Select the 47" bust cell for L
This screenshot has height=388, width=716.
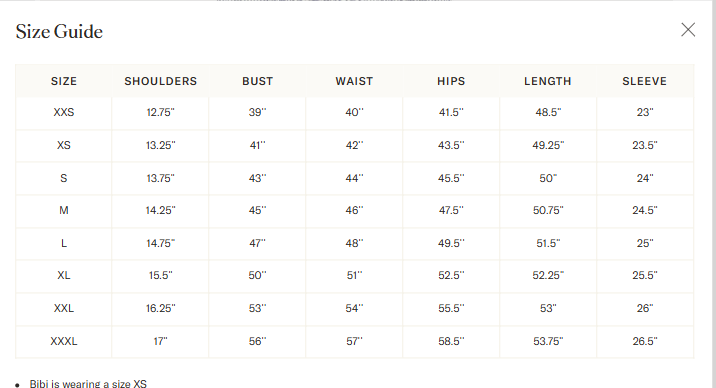pyautogui.click(x=258, y=243)
